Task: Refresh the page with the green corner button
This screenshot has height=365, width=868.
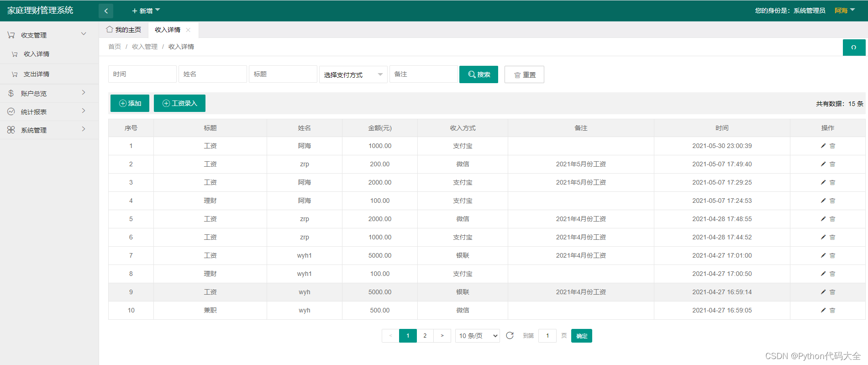Action: click(x=854, y=48)
